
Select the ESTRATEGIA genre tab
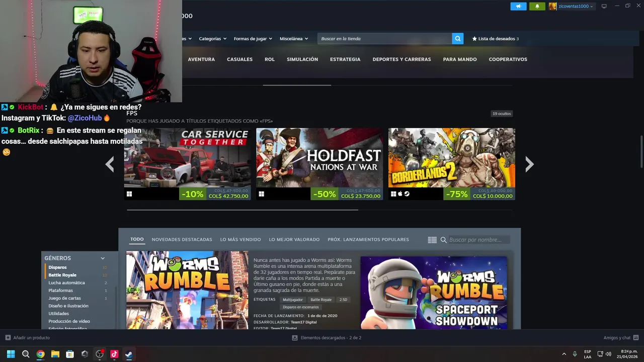tap(345, 59)
